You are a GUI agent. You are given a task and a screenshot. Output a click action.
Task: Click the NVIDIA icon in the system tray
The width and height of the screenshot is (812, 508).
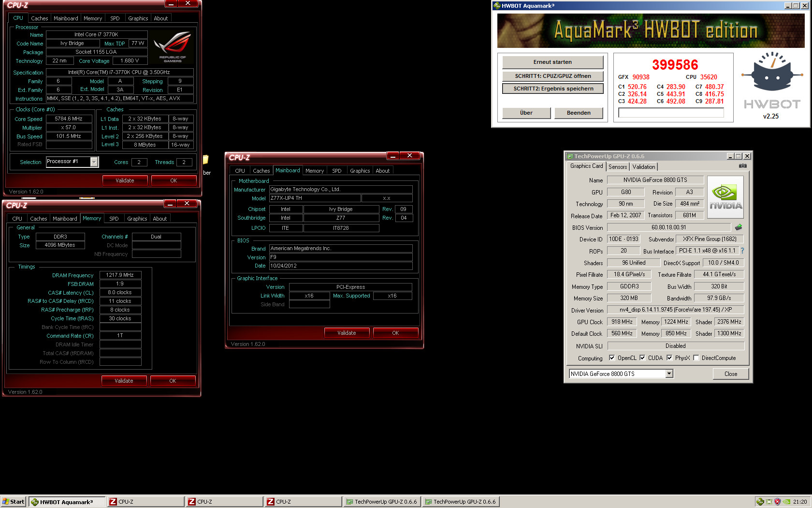click(787, 502)
